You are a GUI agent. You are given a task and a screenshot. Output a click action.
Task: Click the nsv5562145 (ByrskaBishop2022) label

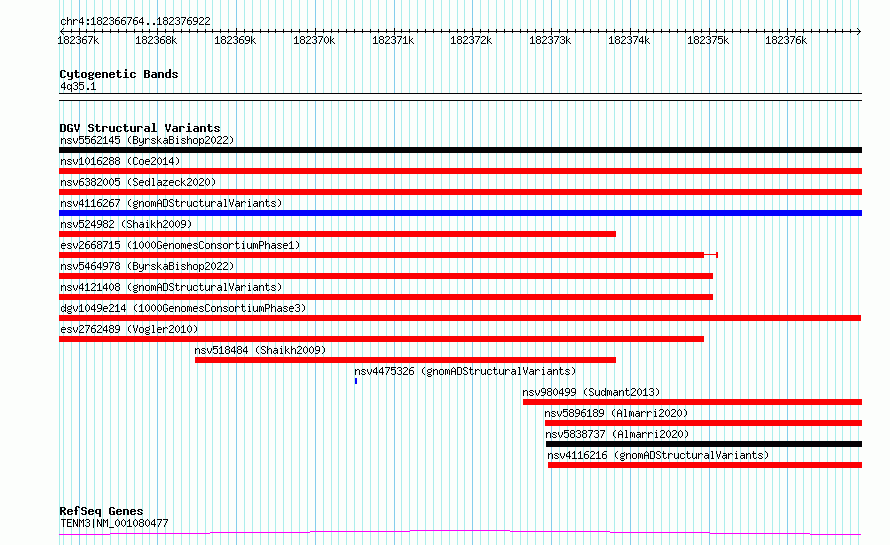click(x=147, y=140)
